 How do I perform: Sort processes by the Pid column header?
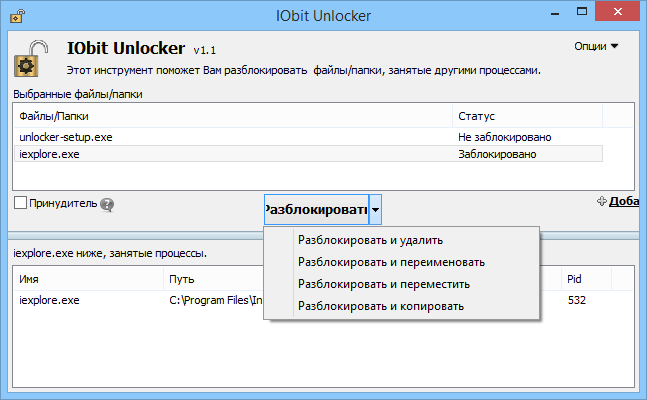pos(574,279)
